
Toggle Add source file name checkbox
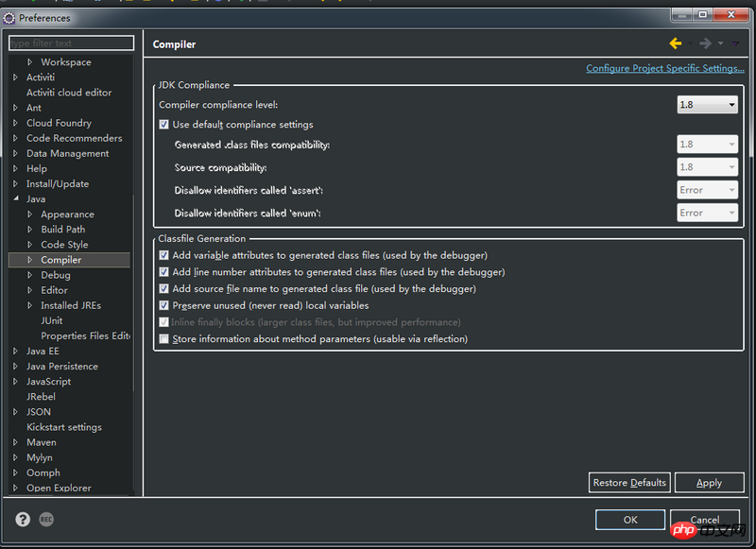click(163, 289)
